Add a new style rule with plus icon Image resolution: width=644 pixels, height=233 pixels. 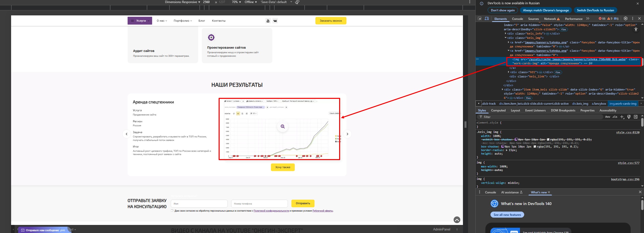point(622,117)
